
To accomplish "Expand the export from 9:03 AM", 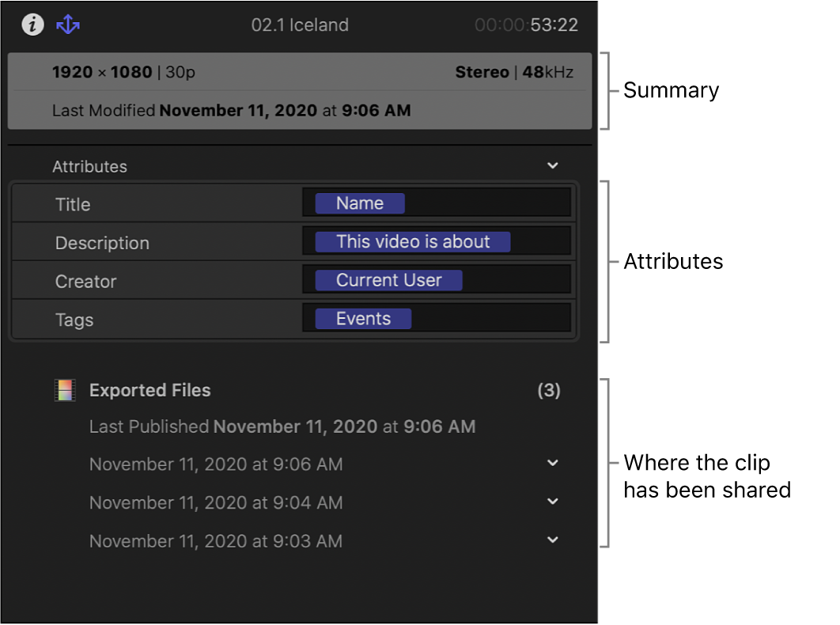I will tap(552, 540).
